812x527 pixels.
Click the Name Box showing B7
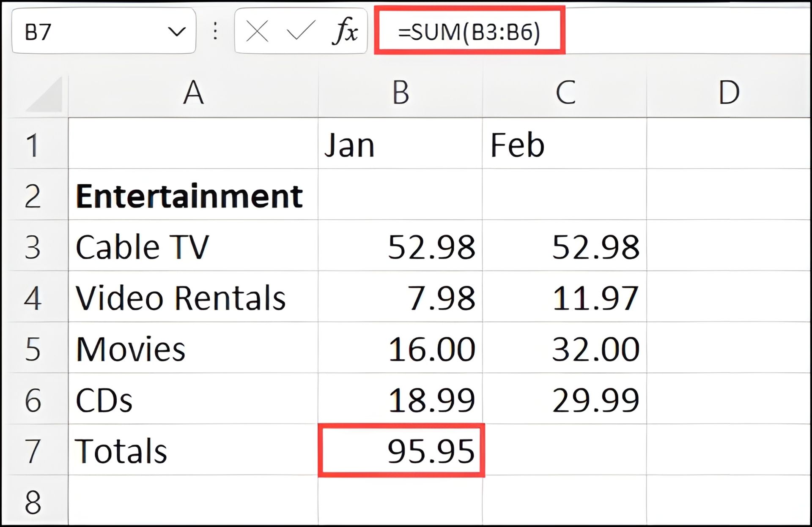coord(104,31)
